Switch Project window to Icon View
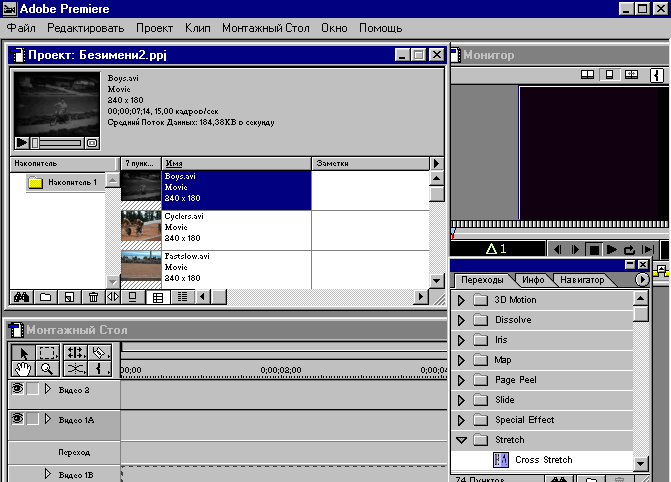This screenshot has height=482, width=671. (x=133, y=297)
